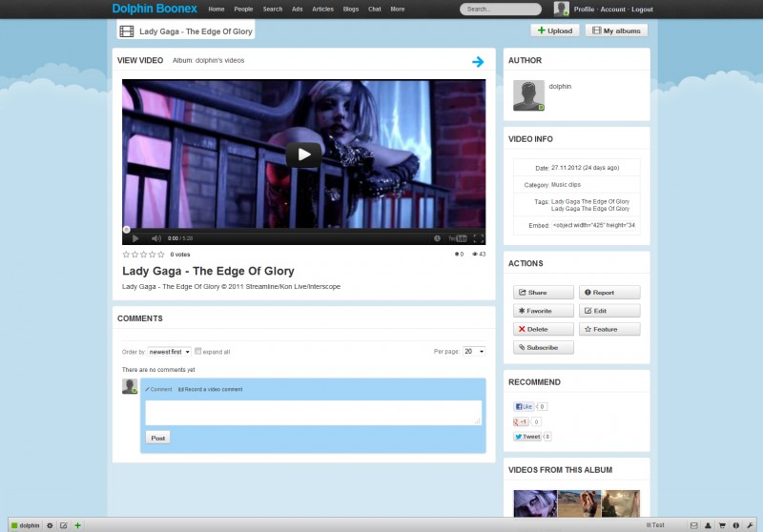Image resolution: width=763 pixels, height=532 pixels.
Task: Rate the video with the fifth star
Action: coord(161,255)
